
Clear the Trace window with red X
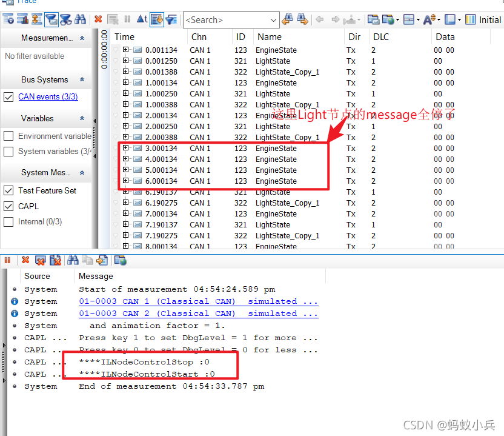[98, 19]
